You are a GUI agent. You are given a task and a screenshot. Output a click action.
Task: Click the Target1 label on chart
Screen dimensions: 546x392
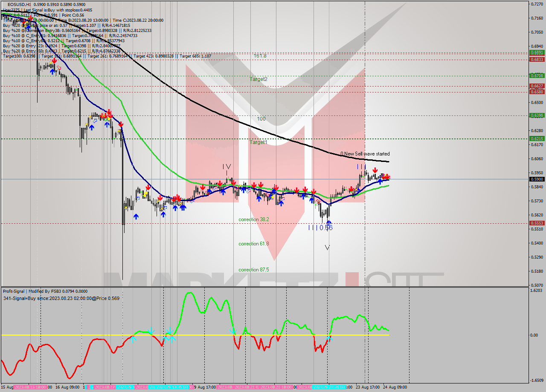(x=258, y=142)
